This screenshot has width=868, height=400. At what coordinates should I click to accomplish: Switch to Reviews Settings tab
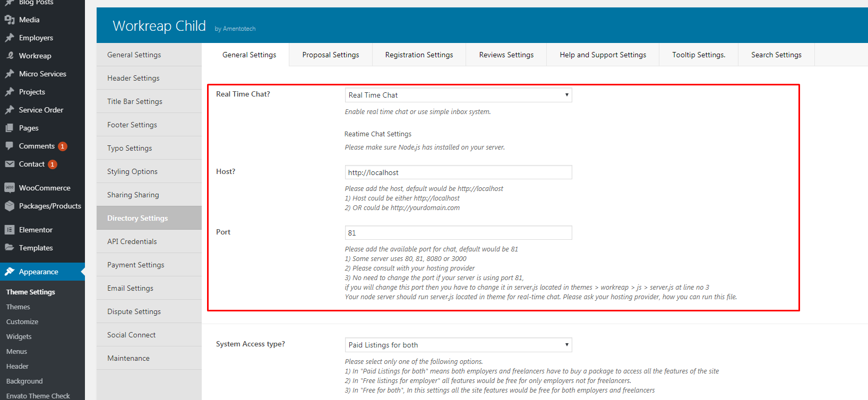tap(506, 55)
